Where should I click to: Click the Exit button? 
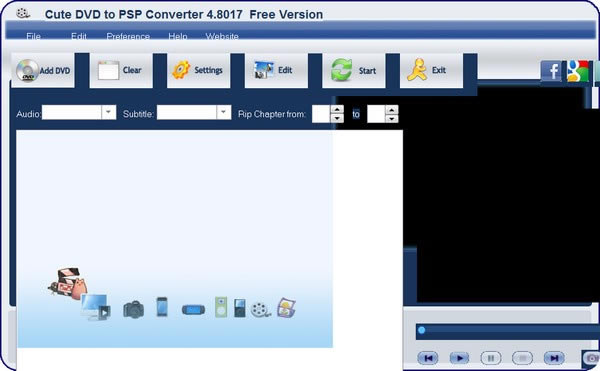(x=431, y=70)
